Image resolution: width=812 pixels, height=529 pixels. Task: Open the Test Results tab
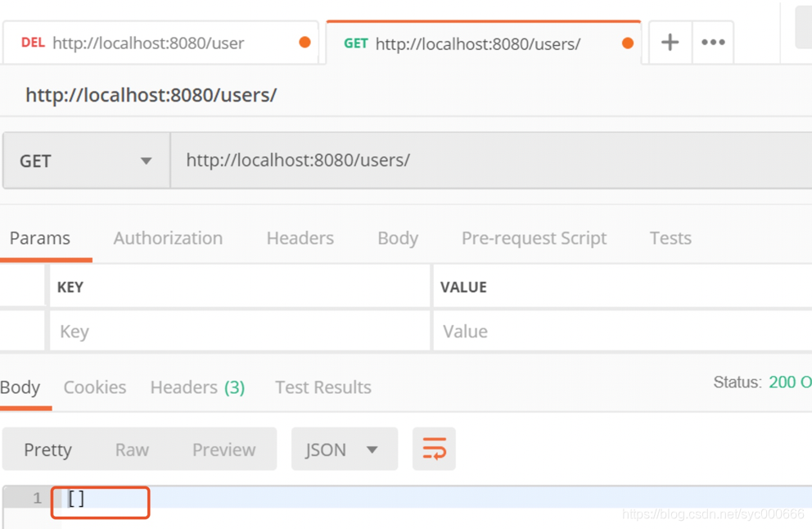click(323, 387)
